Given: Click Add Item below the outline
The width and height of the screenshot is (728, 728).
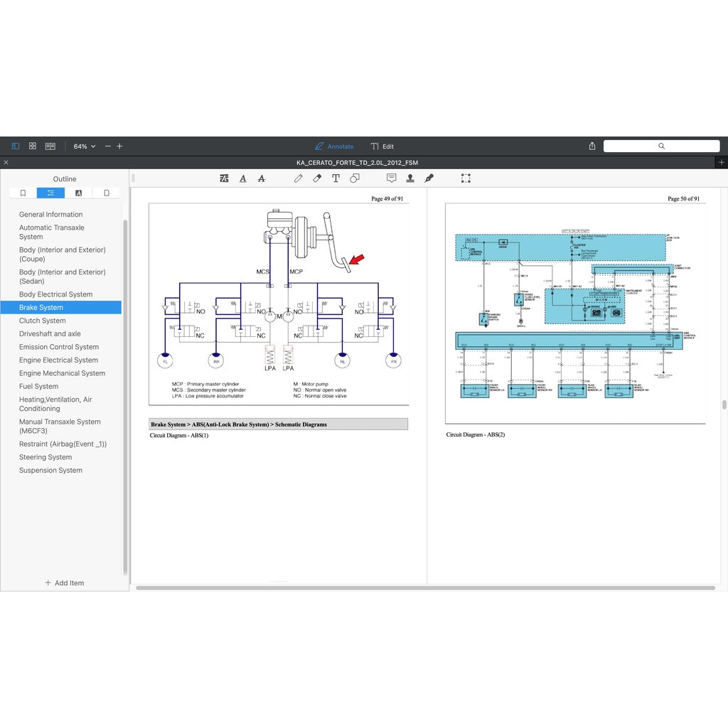Looking at the screenshot, I should (65, 583).
